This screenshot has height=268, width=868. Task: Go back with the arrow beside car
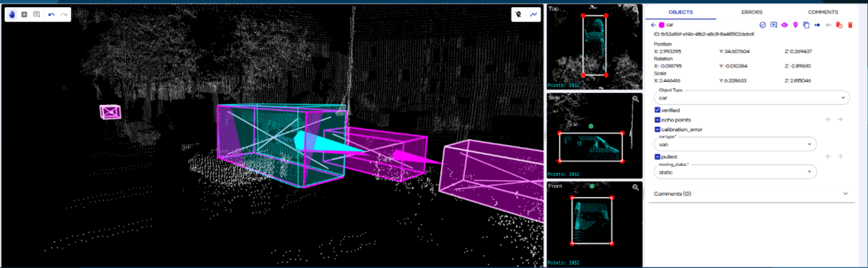pyautogui.click(x=653, y=25)
